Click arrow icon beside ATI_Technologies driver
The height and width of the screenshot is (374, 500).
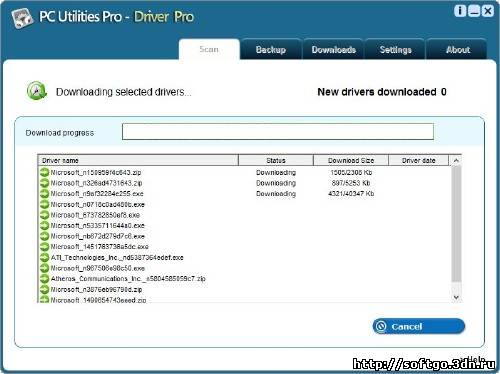[x=44, y=257]
